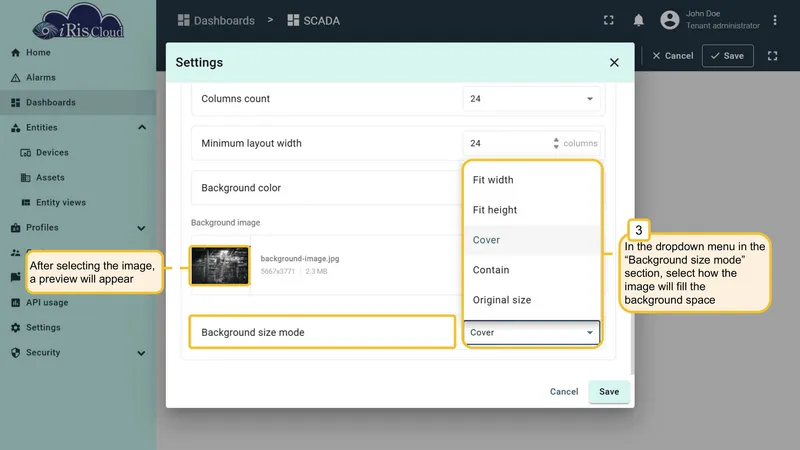Open Background size mode Cover dropdown
This screenshot has width=800, height=450.
coord(532,333)
